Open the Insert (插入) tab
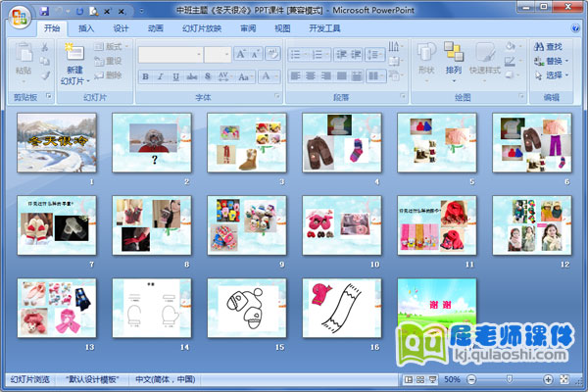 coord(86,28)
